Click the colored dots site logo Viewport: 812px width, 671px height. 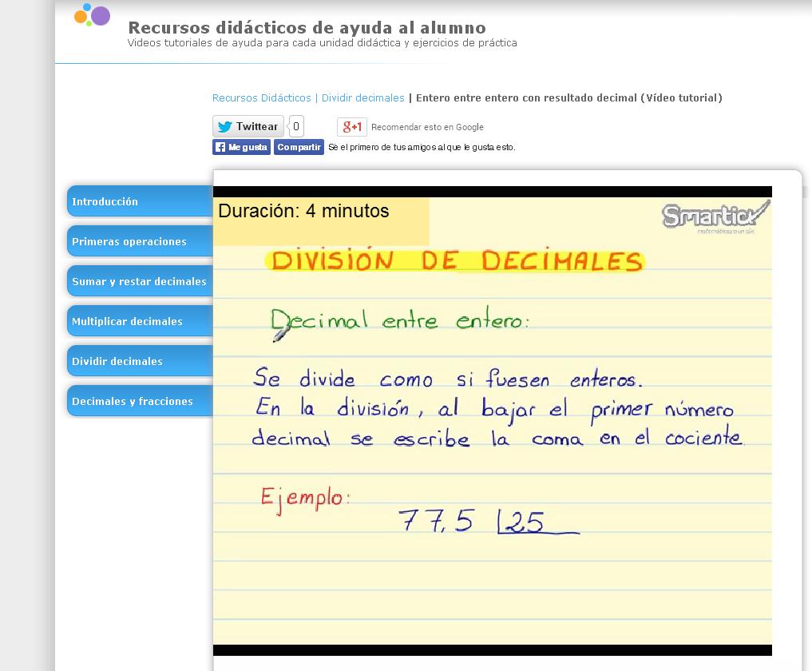click(x=92, y=15)
